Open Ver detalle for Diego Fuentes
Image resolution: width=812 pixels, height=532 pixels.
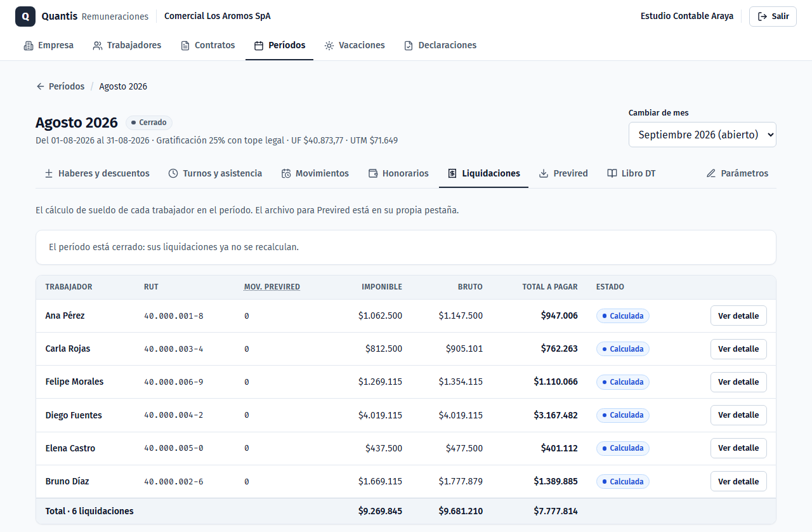click(x=738, y=415)
